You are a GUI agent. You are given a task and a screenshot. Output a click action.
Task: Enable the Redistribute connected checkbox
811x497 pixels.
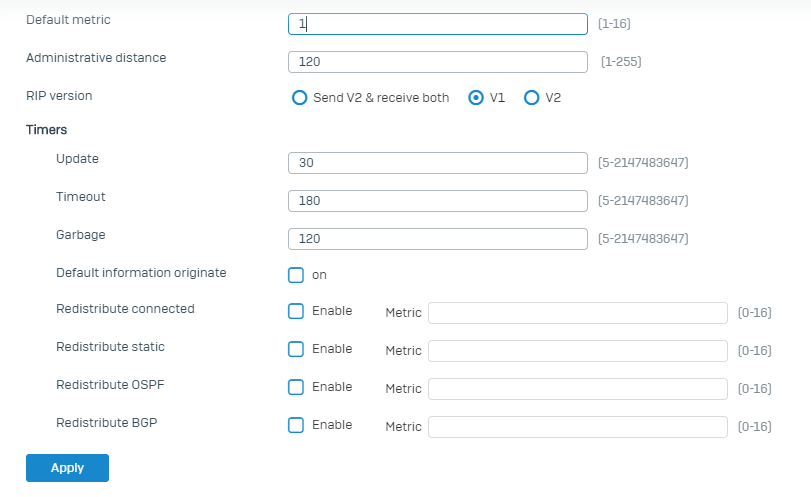pos(296,311)
